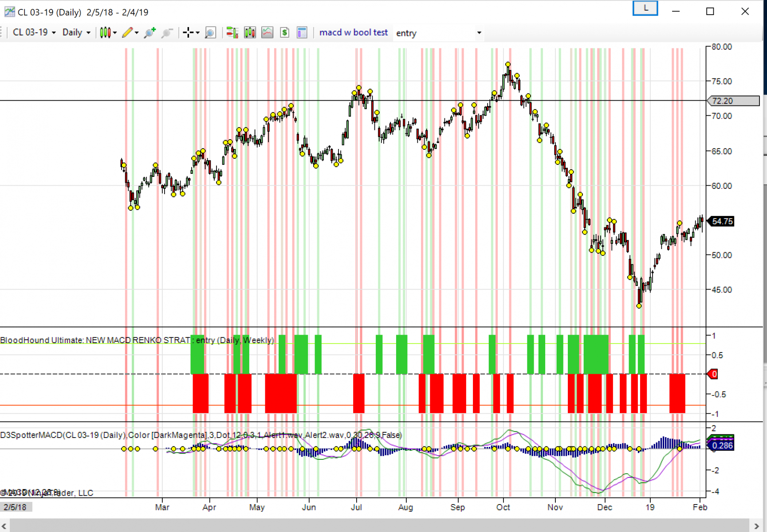Click the macd w bool test link
767x532 pixels.
click(354, 32)
